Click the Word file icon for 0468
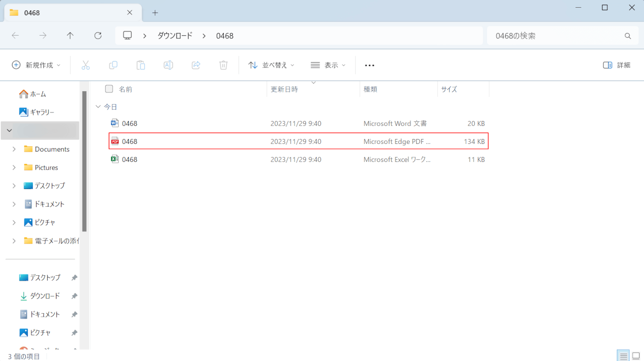644x361 pixels. point(115,123)
